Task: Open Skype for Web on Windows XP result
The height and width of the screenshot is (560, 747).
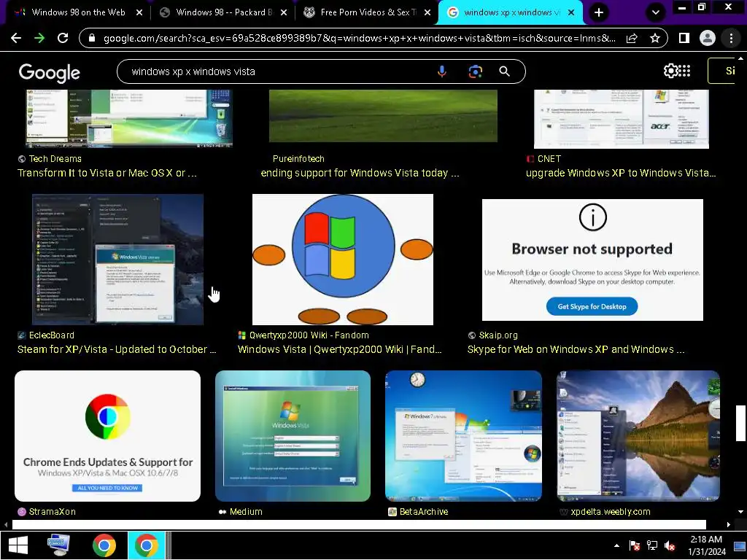Action: pyautogui.click(x=576, y=349)
